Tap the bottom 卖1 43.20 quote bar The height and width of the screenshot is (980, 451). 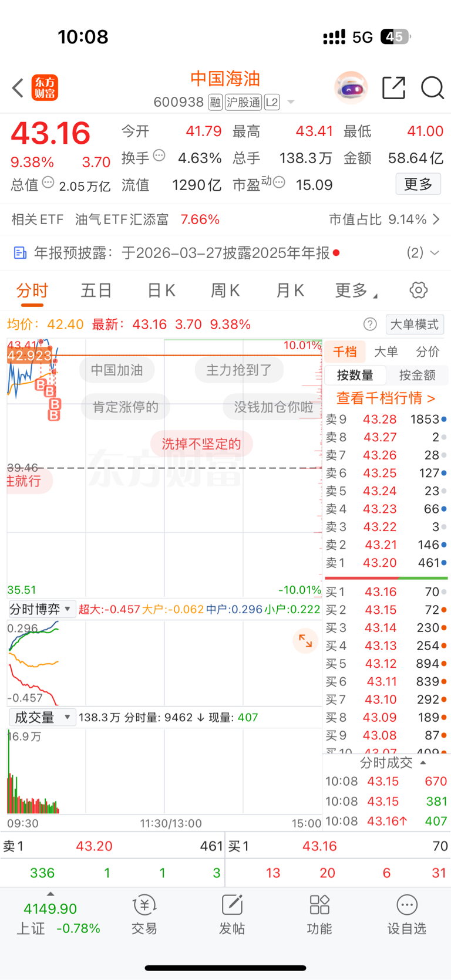pyautogui.click(x=113, y=846)
